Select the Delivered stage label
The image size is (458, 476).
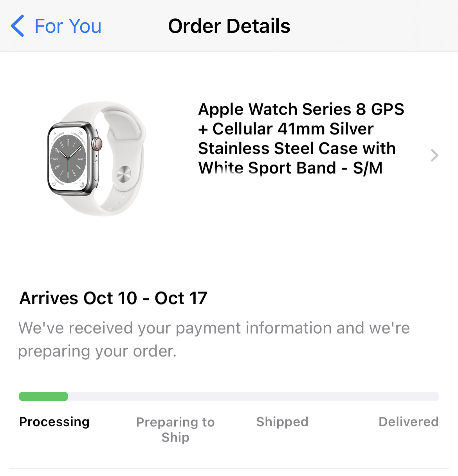[408, 422]
